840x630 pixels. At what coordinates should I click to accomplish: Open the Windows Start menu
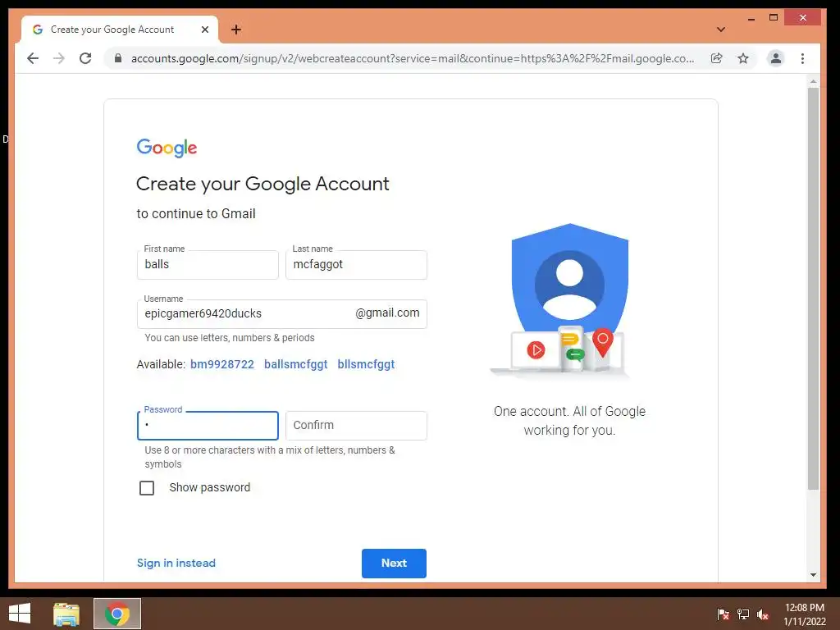click(20, 614)
